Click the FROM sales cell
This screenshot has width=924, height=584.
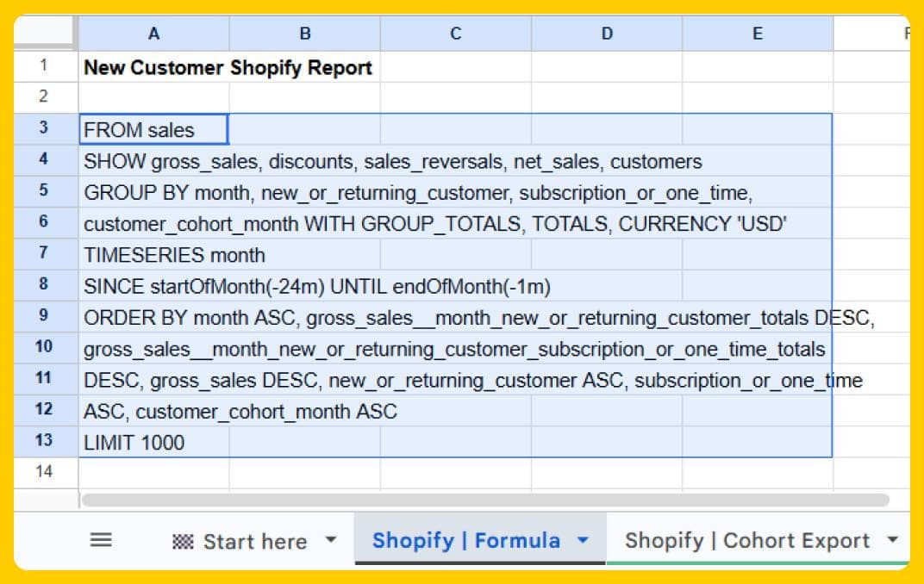click(153, 129)
